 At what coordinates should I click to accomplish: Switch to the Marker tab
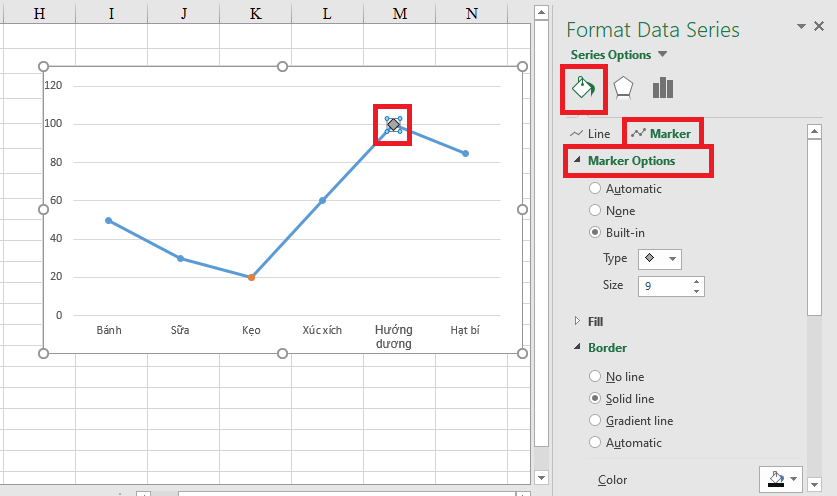[x=662, y=133]
